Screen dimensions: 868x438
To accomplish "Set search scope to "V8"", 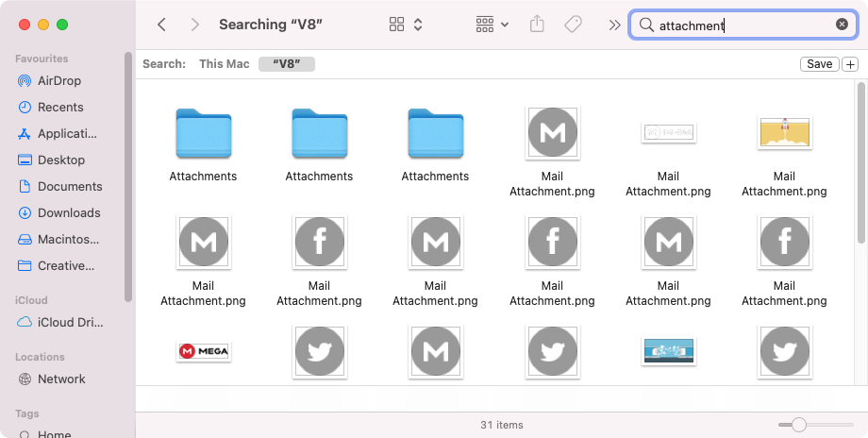I will 287,63.
